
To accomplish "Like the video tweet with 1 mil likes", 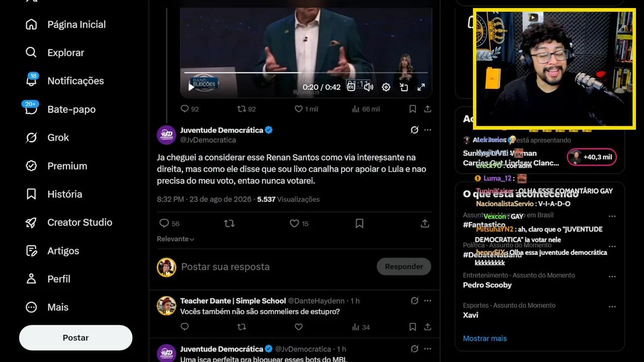I will [x=306, y=109].
